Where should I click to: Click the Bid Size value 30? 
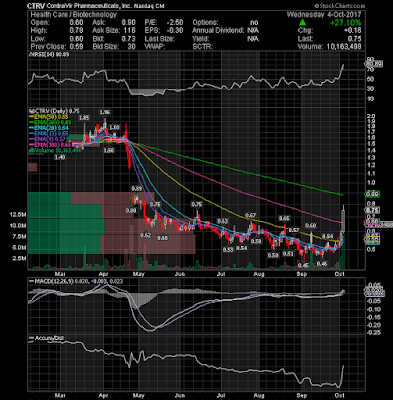click(x=131, y=47)
